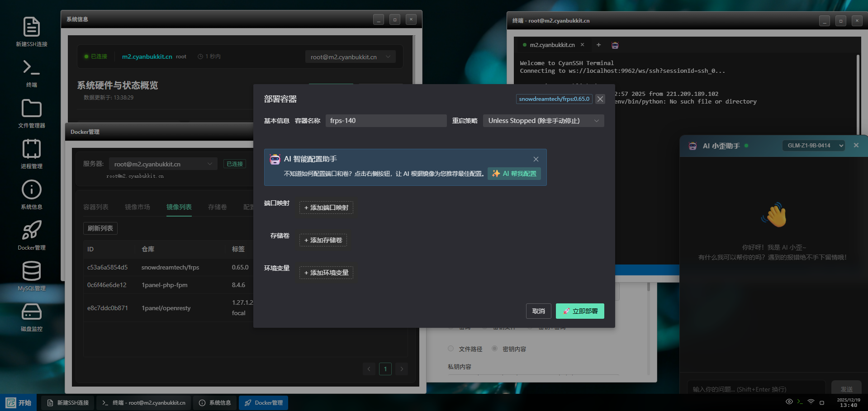Click the AI robot icon in terminal tab bar
This screenshot has height=411, width=868.
tap(615, 45)
